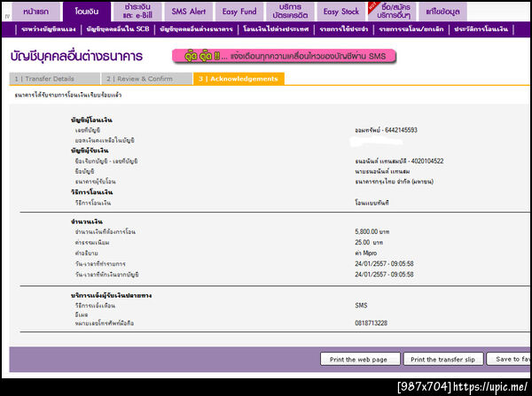Click the ธนาคารได้รับรายการโอนเงินเรียบร้อยแล้ว confirmation message
The height and width of the screenshot is (396, 532).
click(68, 95)
